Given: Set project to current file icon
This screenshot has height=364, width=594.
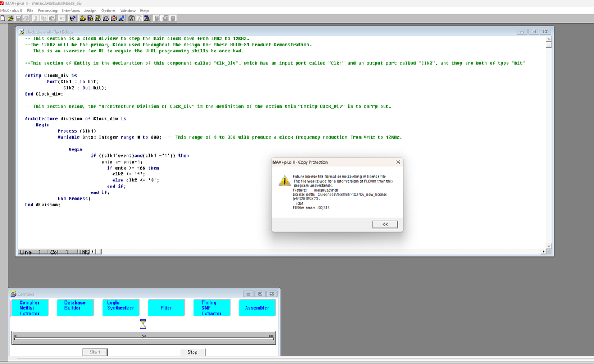Looking at the screenshot, I should coord(139,18).
